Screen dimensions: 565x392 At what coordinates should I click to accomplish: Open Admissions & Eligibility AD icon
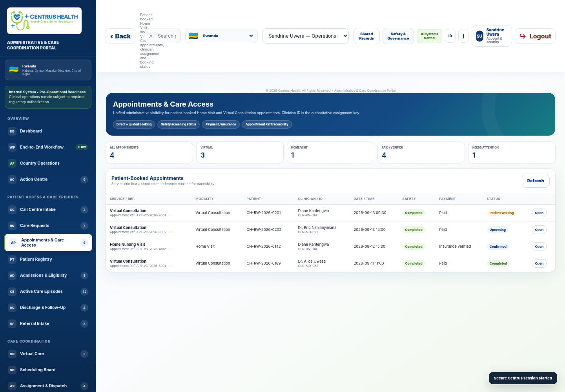tap(12, 276)
